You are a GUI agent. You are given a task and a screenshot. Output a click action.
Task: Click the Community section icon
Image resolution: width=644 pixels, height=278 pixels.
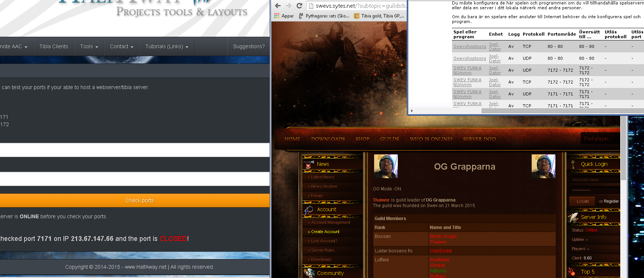(309, 273)
